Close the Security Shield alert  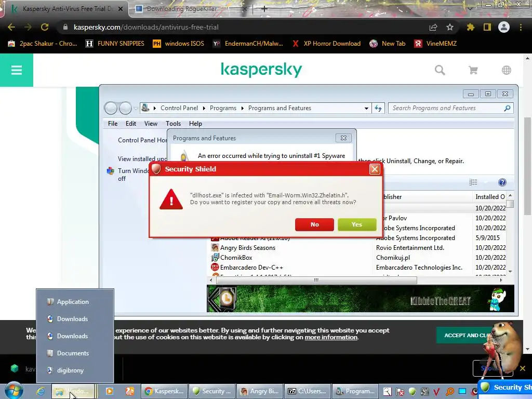[375, 169]
